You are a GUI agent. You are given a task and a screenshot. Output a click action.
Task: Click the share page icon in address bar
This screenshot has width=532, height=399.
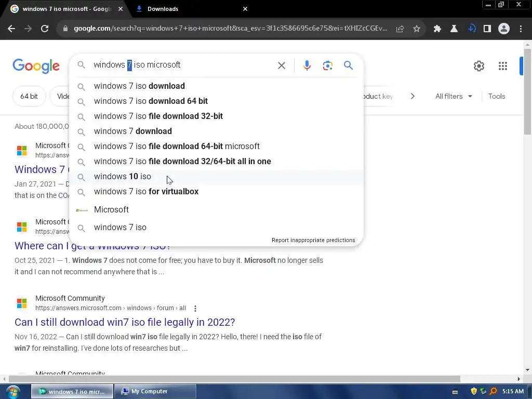point(400,29)
